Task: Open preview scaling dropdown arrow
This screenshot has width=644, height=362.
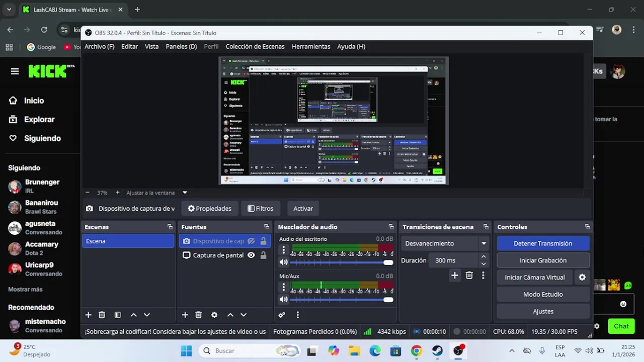Action: [185, 193]
